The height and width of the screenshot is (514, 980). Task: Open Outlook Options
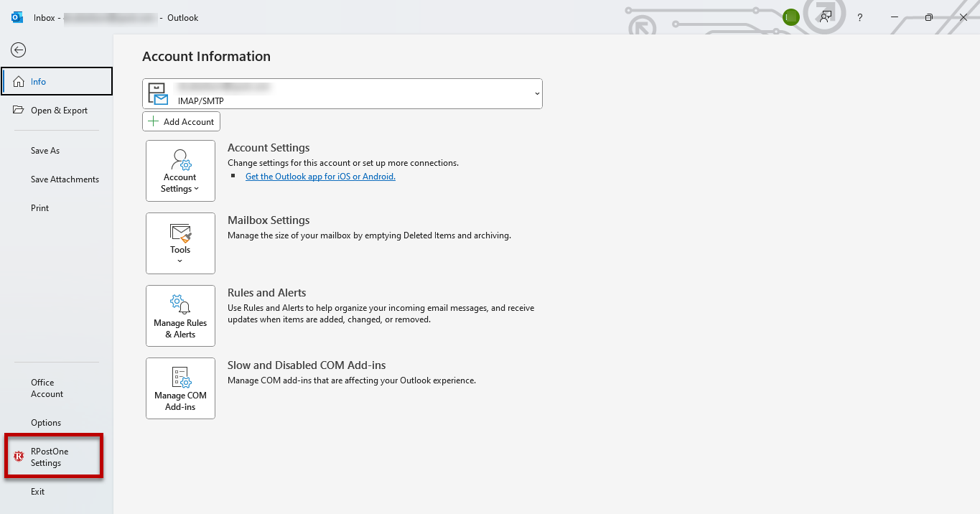pos(46,423)
